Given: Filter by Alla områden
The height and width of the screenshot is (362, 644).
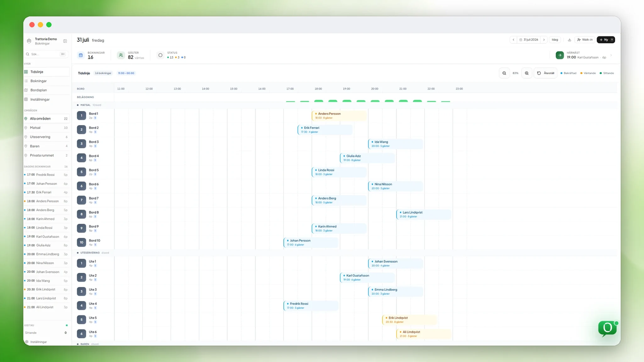Looking at the screenshot, I should (47, 119).
